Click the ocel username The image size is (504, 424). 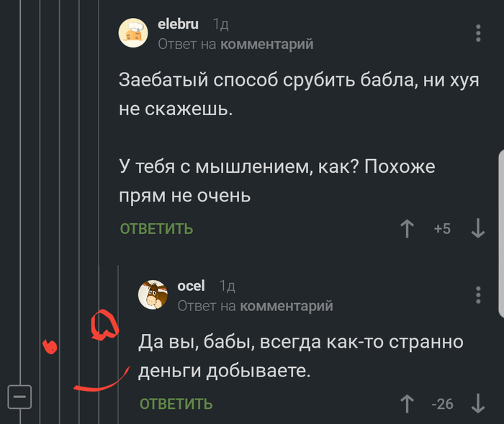pos(191,286)
